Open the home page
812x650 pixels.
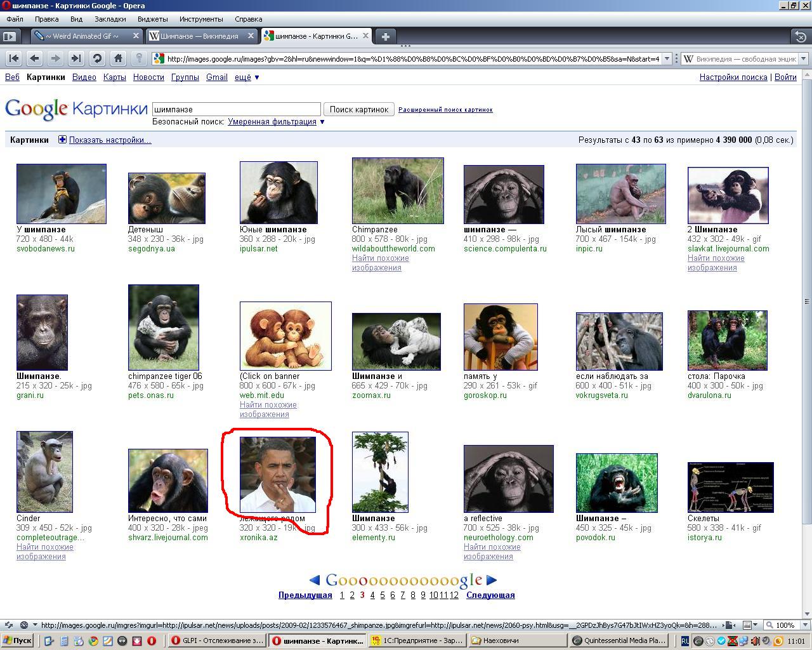(x=118, y=58)
